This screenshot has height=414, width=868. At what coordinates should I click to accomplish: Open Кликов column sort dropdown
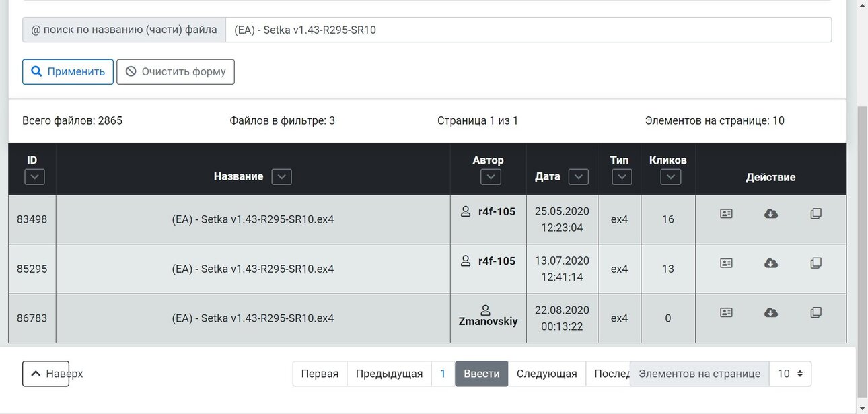tap(671, 177)
